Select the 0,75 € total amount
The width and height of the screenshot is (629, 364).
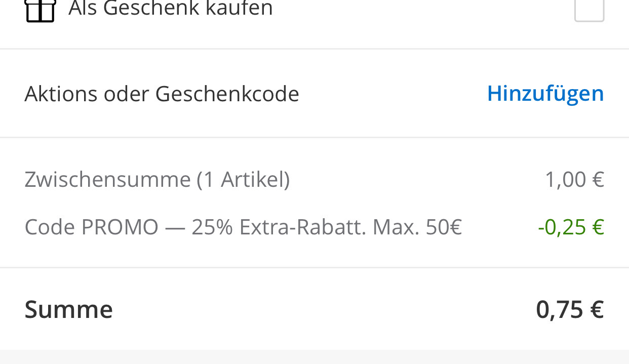pyautogui.click(x=570, y=309)
